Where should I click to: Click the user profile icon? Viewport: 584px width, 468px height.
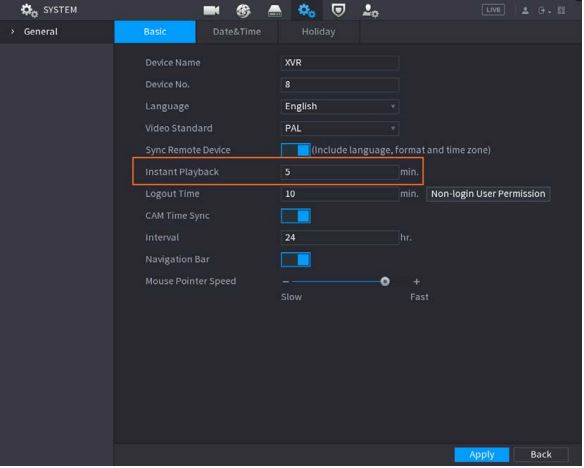coord(525,10)
